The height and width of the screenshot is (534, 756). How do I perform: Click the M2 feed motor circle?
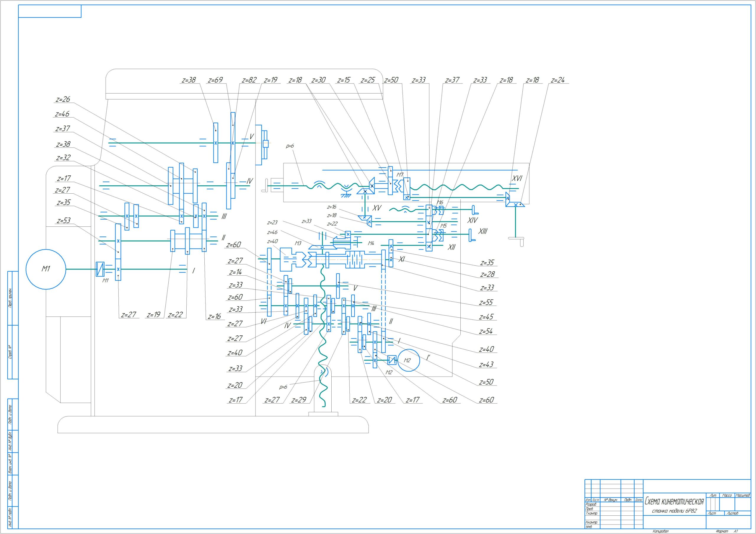pyautogui.click(x=409, y=360)
